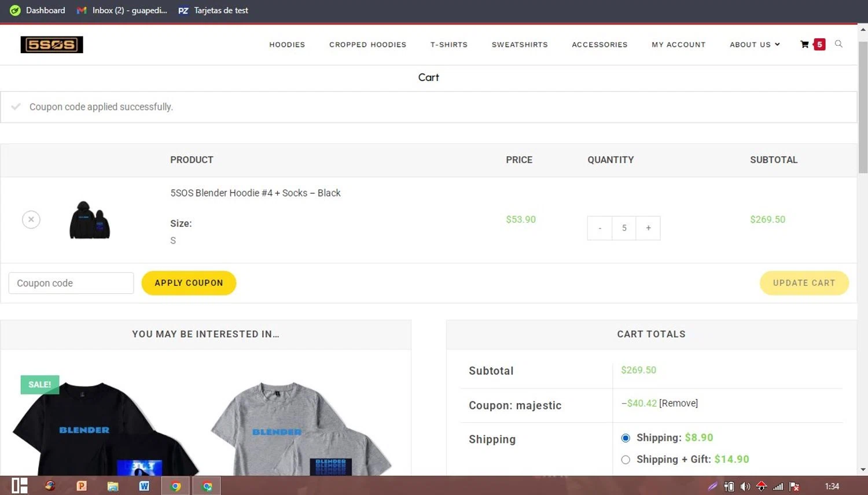
Task: Open the Hoodies menu
Action: tap(287, 45)
